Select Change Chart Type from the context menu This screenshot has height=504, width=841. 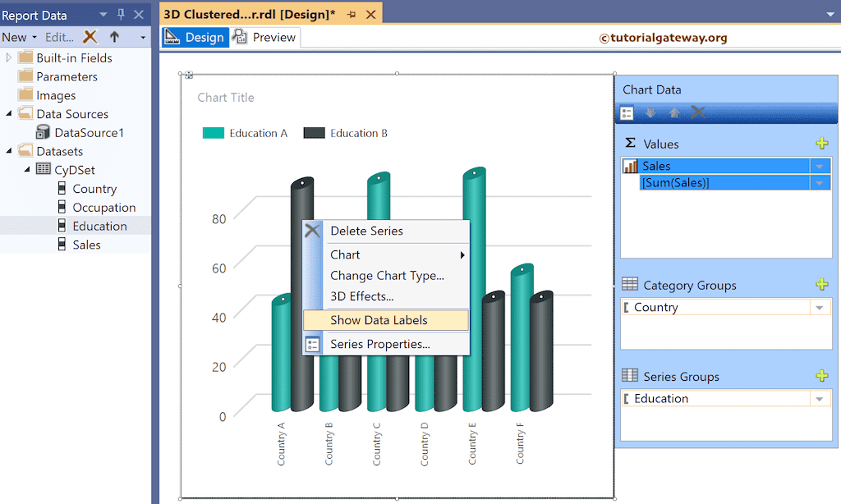pos(386,275)
